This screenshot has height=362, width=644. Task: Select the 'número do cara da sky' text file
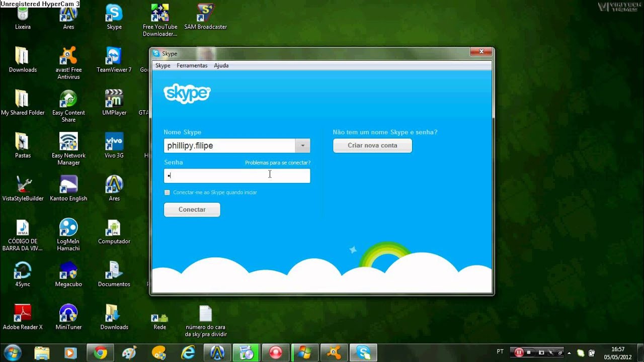click(205, 321)
